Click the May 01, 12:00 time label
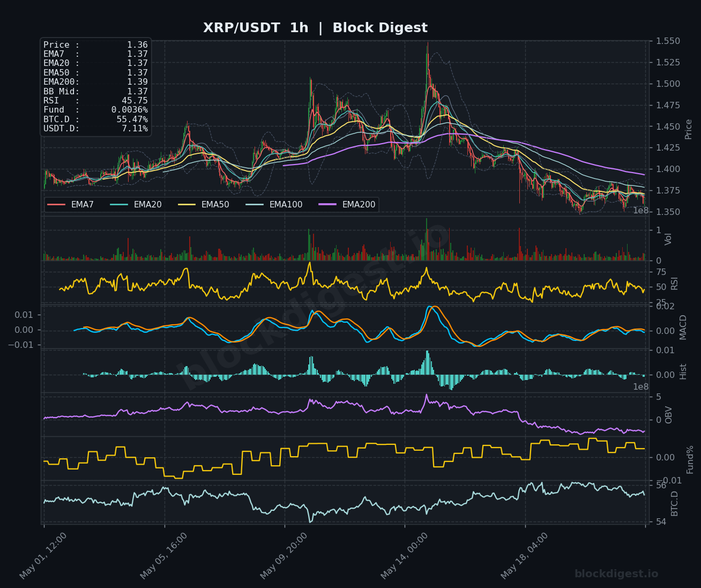Viewport: 701px width, 588px height. coord(43,556)
